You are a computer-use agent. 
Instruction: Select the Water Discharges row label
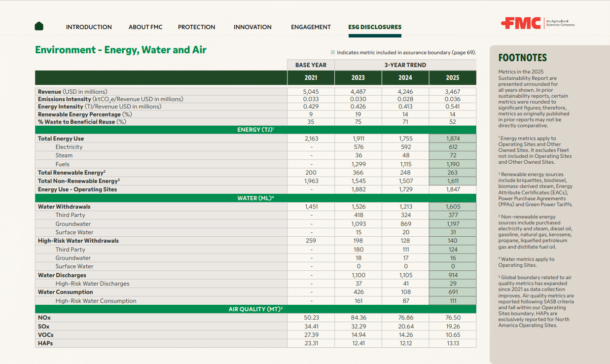point(62,275)
